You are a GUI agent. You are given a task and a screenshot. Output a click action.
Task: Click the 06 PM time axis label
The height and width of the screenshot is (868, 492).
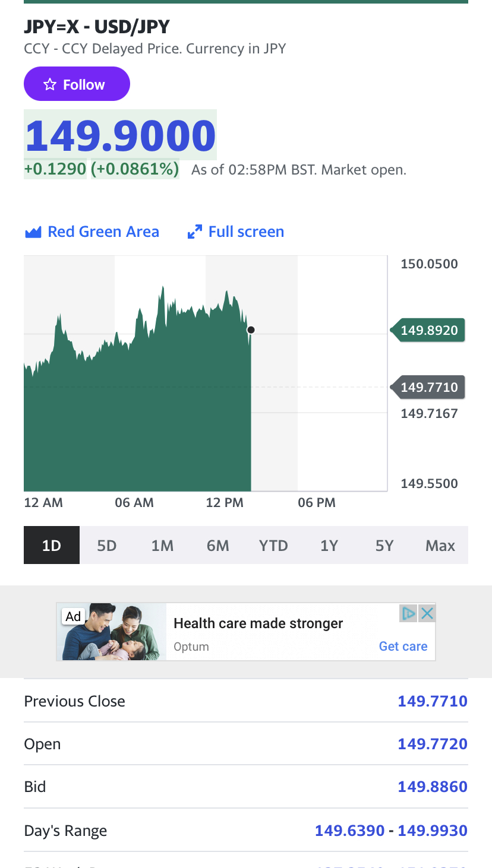click(317, 502)
